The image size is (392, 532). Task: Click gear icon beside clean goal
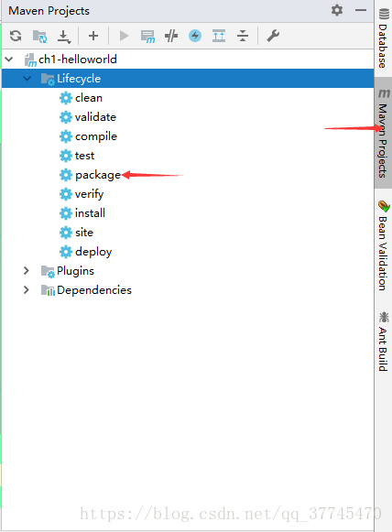[x=66, y=98]
